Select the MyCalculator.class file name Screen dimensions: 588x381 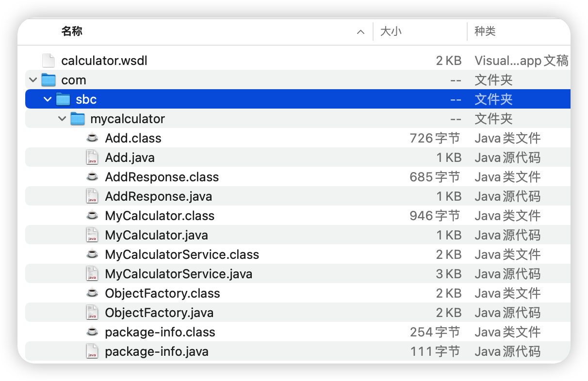tap(160, 216)
